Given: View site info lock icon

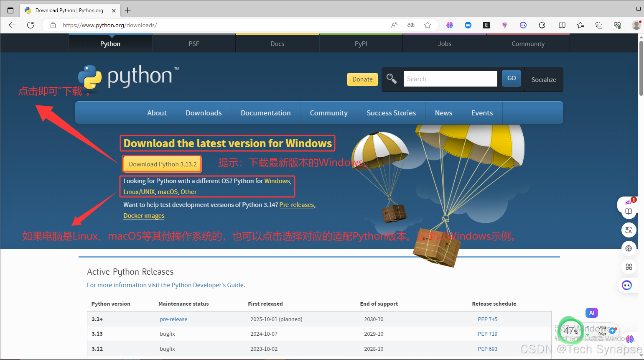Looking at the screenshot, I should click(53, 25).
